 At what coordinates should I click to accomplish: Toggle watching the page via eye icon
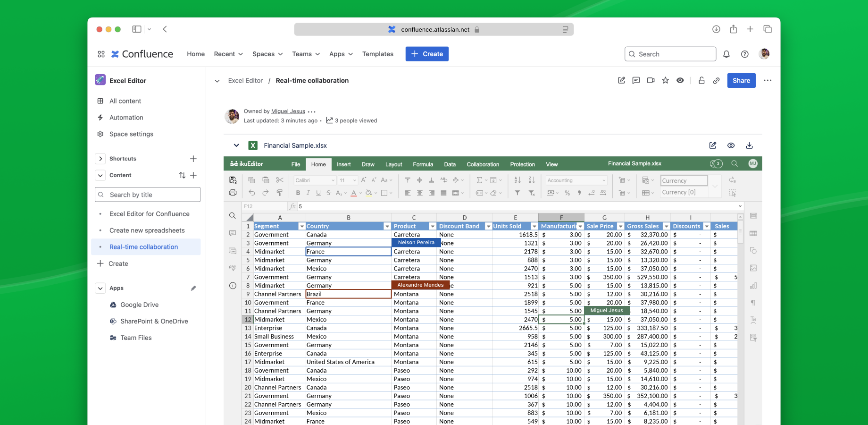pos(680,81)
